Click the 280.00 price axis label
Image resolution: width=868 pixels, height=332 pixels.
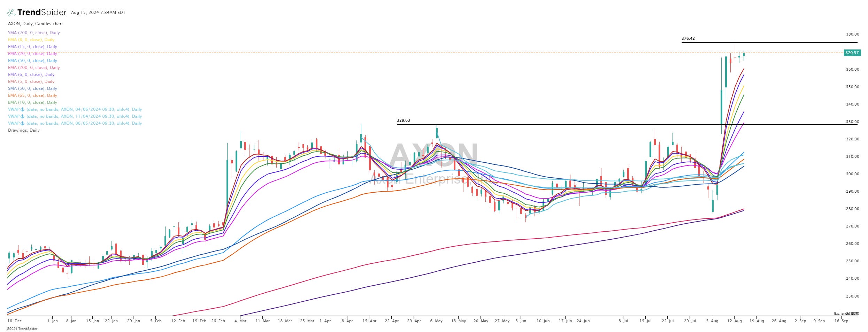tap(852, 209)
